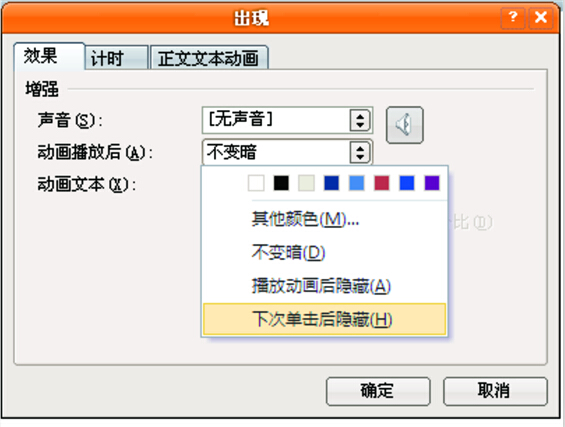The height and width of the screenshot is (427, 565).
Task: Click the 取消 cancel button
Action: pyautogui.click(x=495, y=391)
